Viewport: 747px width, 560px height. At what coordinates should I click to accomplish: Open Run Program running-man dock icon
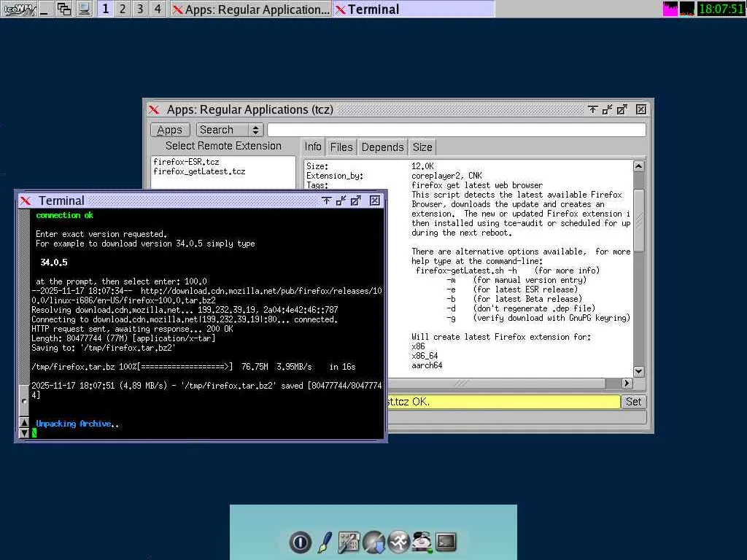pyautogui.click(x=398, y=542)
